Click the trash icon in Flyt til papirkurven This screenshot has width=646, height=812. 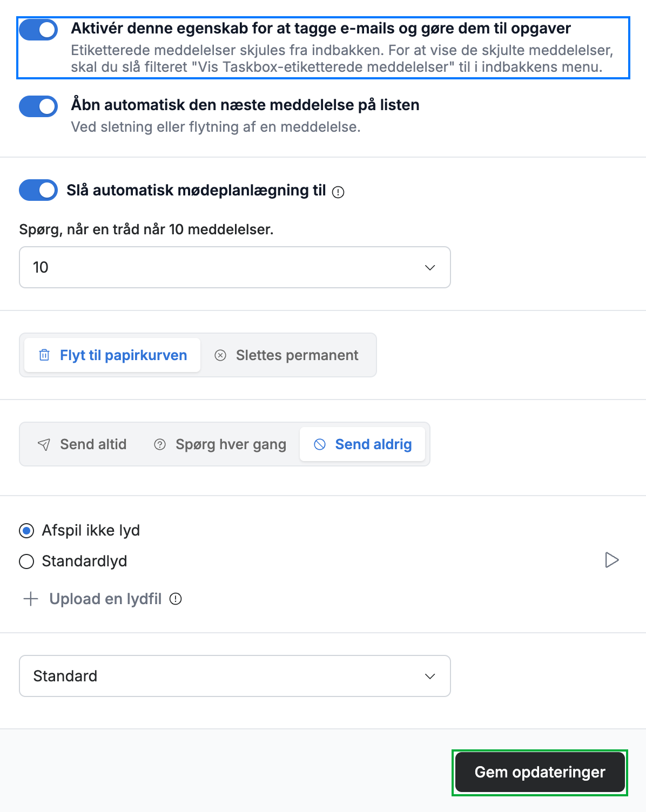[44, 355]
